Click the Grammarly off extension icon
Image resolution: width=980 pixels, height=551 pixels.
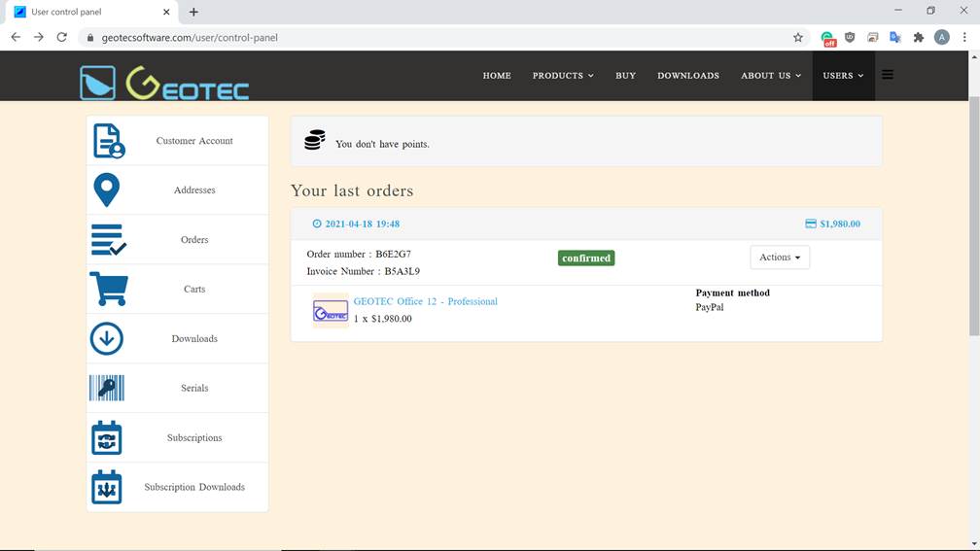[x=828, y=39]
